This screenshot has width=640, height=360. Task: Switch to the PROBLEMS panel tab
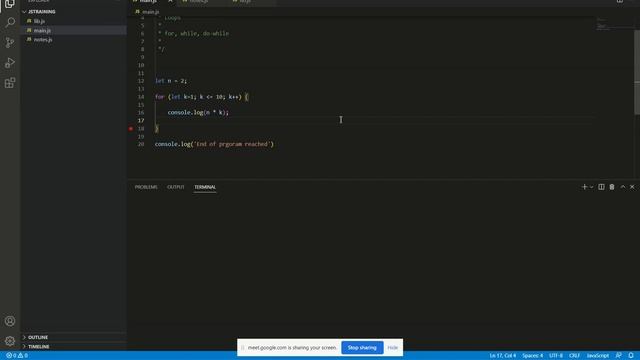(146, 187)
